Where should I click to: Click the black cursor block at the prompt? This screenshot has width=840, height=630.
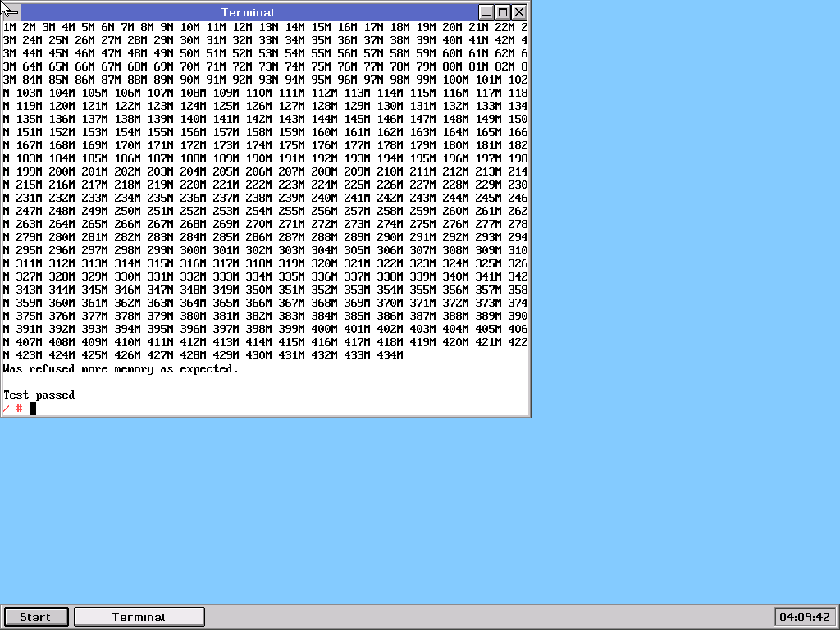(x=33, y=409)
